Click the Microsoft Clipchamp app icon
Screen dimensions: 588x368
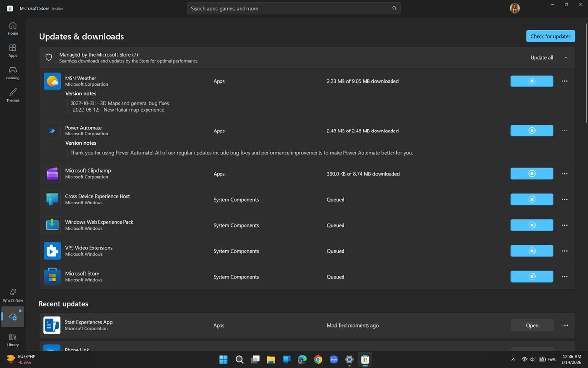(52, 174)
